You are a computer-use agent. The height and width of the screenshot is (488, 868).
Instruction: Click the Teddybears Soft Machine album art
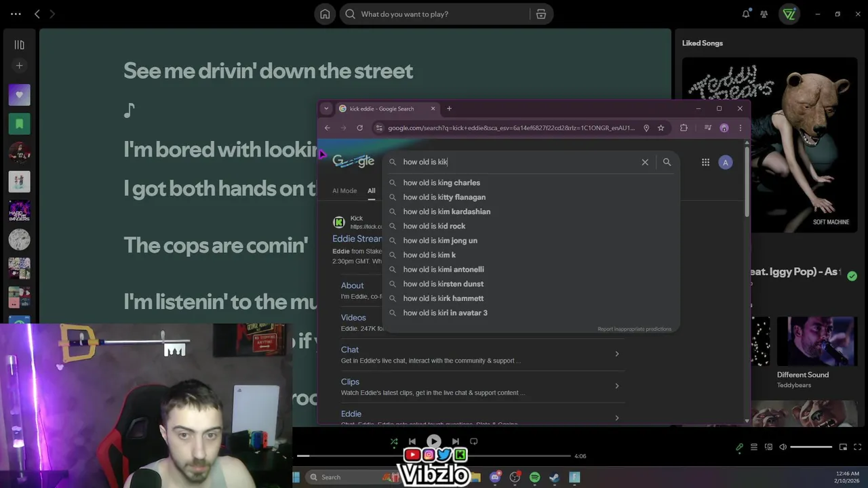[770, 145]
